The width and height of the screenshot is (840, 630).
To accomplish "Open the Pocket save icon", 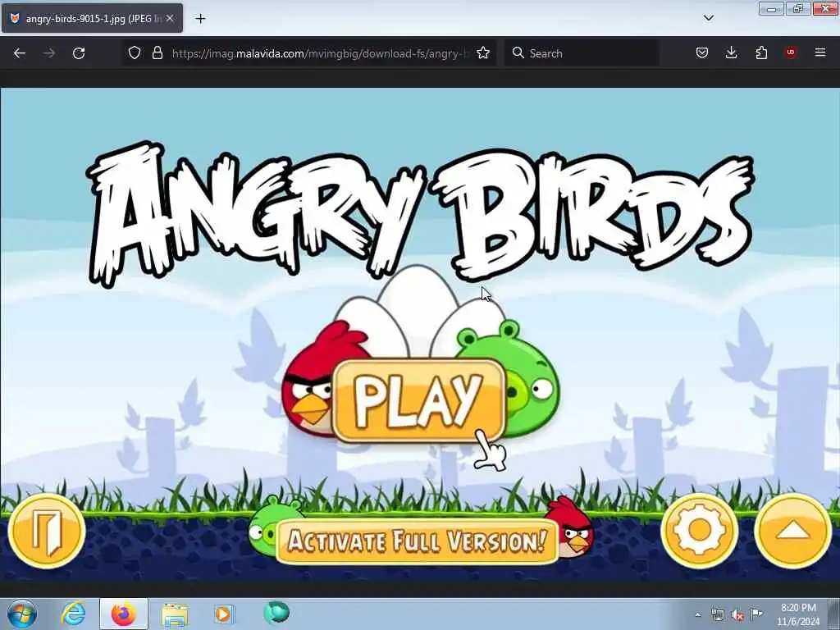I will (x=702, y=52).
